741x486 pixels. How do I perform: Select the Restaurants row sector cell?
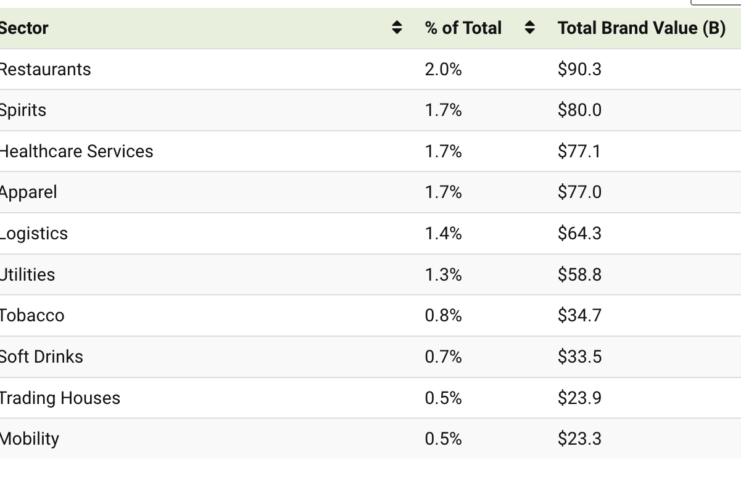click(45, 69)
